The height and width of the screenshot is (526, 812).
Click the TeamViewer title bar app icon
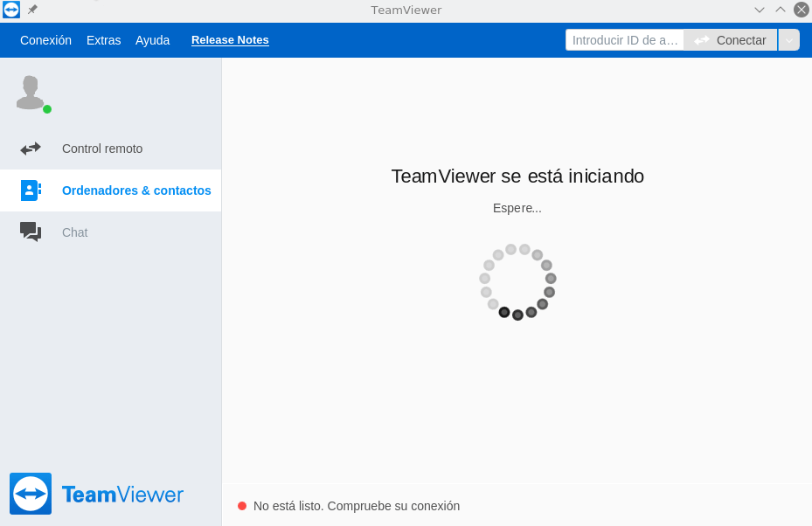(11, 10)
